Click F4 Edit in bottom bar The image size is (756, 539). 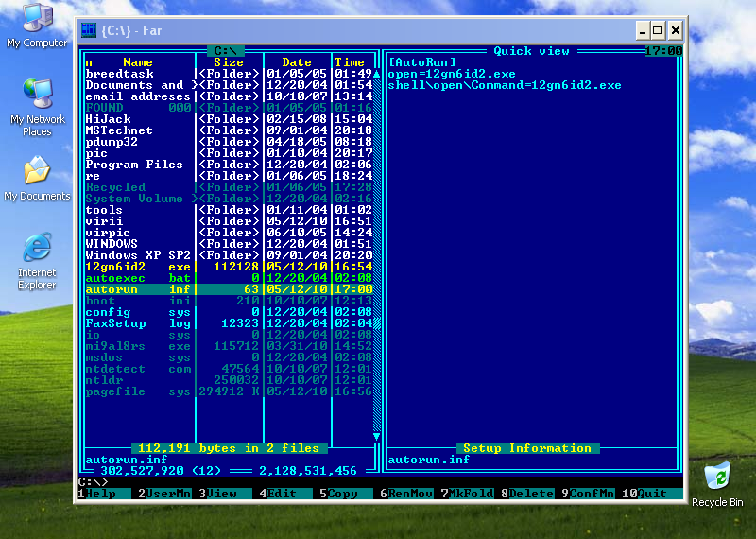[x=281, y=494]
